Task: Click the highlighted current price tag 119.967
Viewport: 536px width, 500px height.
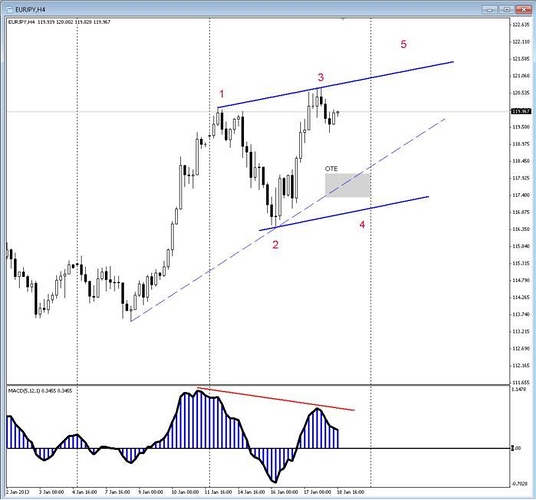Action: click(521, 111)
